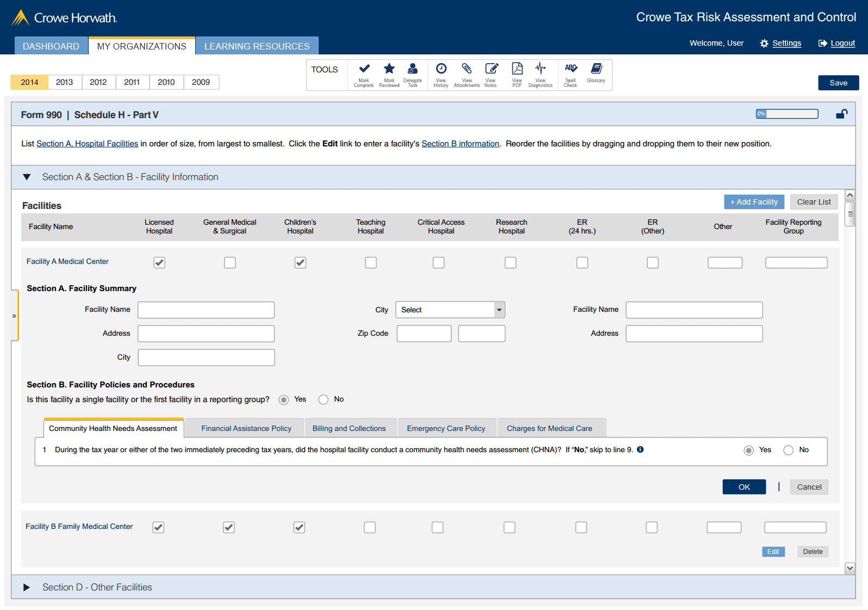Open the View PDF tool
Viewport: 868px width, 610px height.
point(517,69)
